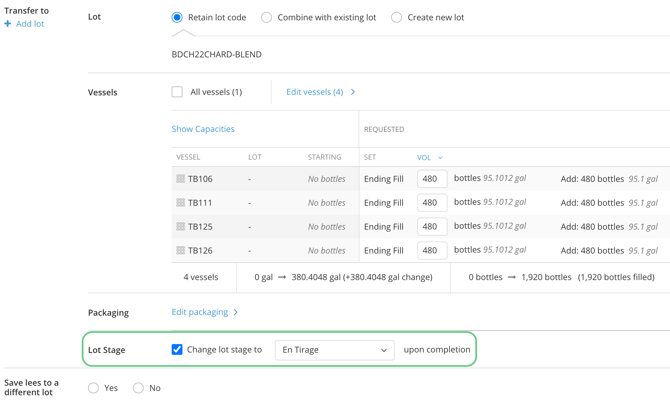Screen dimensions: 670x400
Task: Choose the Create new lot radio button
Action: 396,18
